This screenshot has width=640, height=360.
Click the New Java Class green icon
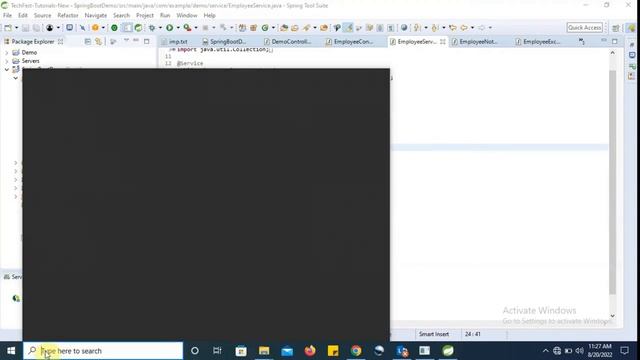click(x=265, y=28)
